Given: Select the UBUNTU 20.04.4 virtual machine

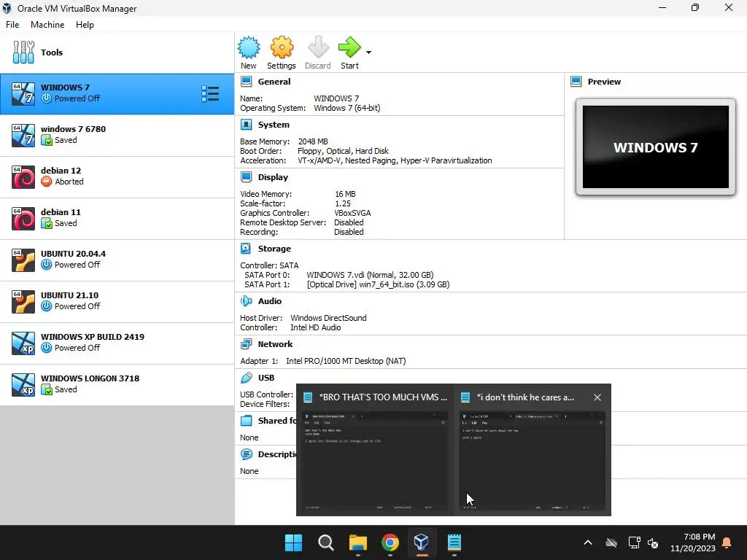Looking at the screenshot, I should pos(117,260).
